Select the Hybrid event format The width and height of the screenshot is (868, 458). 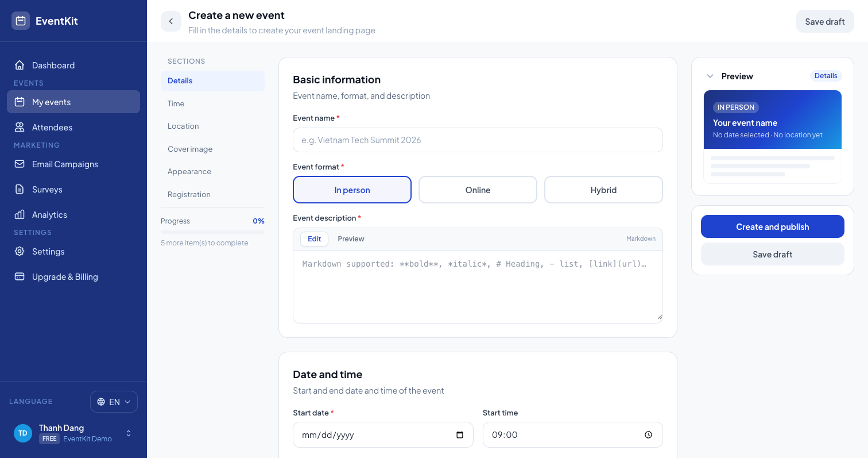603,190
